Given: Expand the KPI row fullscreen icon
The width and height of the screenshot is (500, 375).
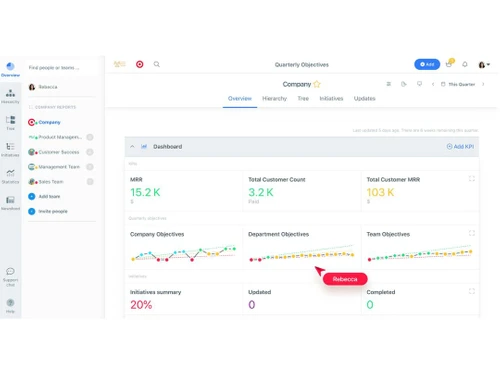Looking at the screenshot, I should click(x=472, y=179).
